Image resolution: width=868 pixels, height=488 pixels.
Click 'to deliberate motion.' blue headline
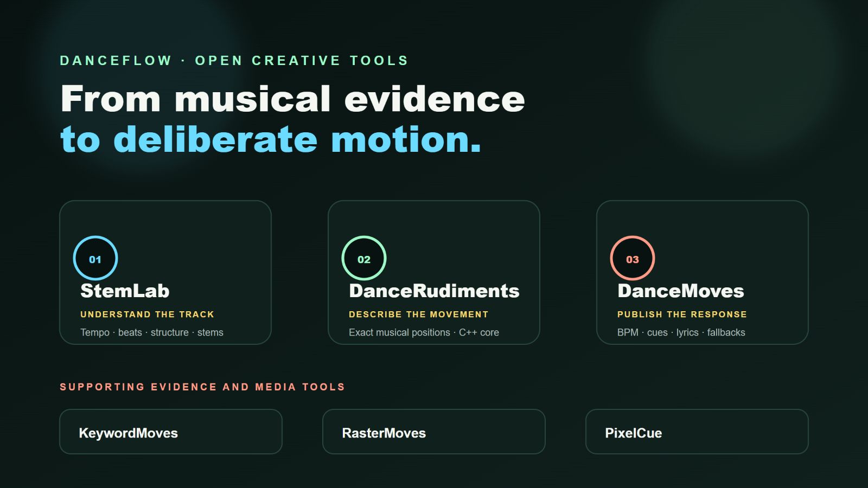[271, 139]
